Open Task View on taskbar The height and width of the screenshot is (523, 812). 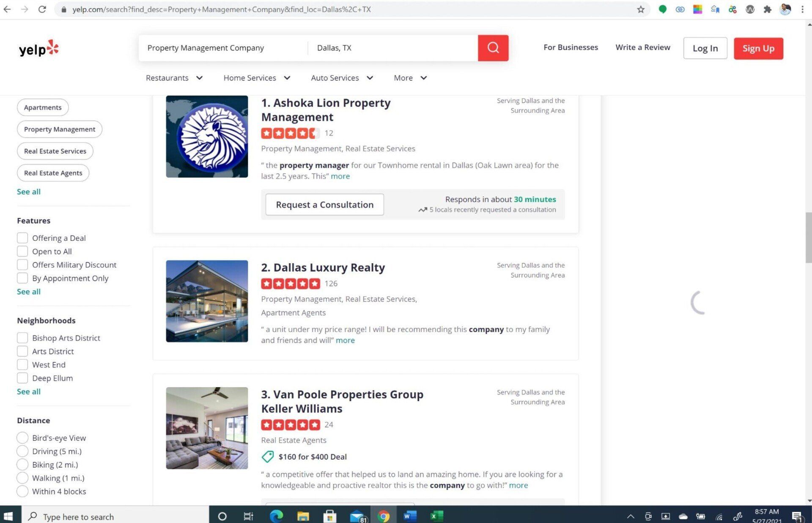tap(248, 516)
